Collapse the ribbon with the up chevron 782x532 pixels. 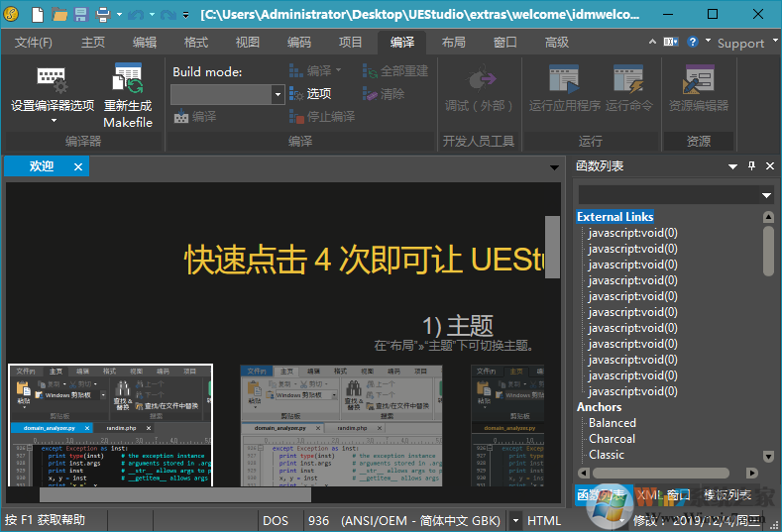click(652, 42)
